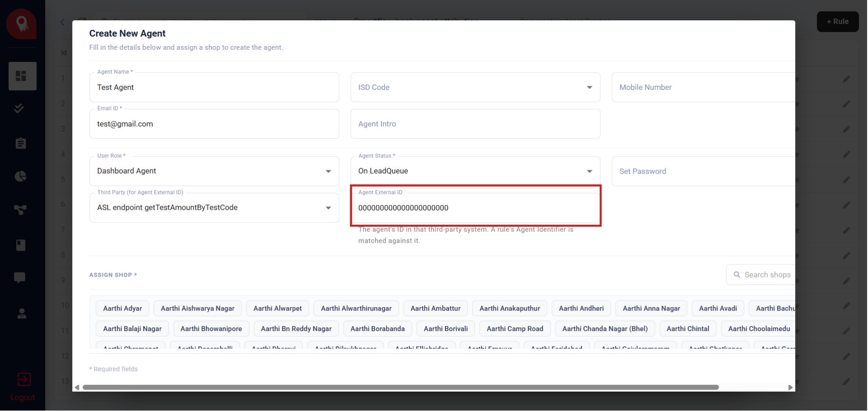The height and width of the screenshot is (411, 868).
Task: Click the left arrow of horizontal scrollbar
Action: pyautogui.click(x=77, y=387)
